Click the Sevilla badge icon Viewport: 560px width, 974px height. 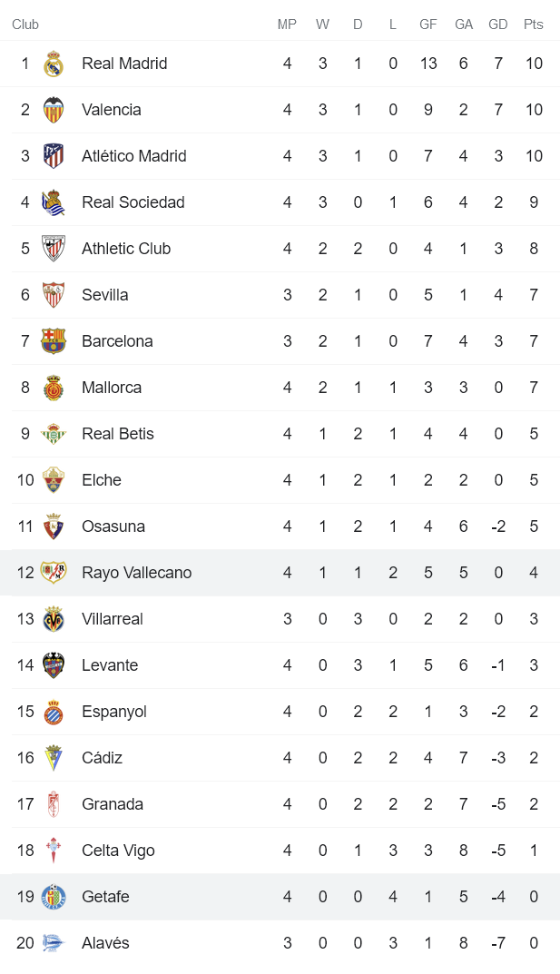coord(53,295)
